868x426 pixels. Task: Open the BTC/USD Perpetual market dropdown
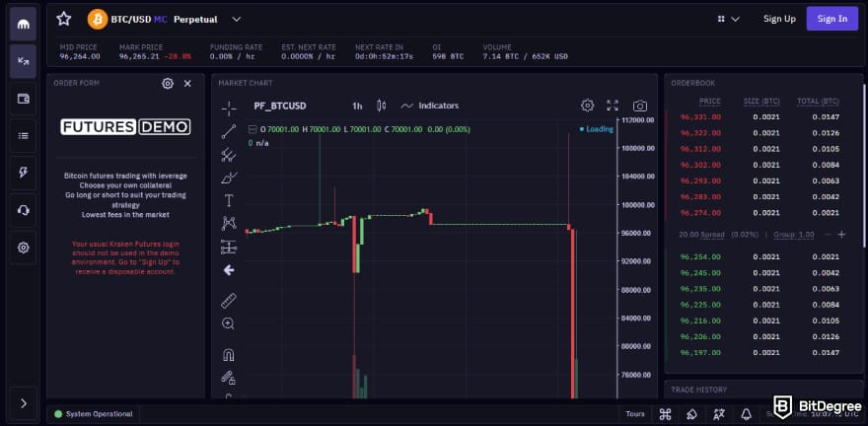(237, 20)
